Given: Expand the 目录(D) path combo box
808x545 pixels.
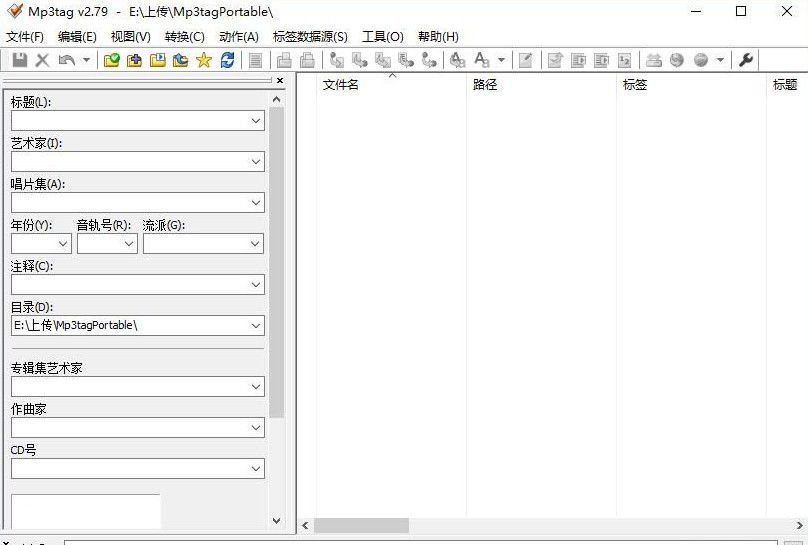Looking at the screenshot, I should (x=256, y=326).
